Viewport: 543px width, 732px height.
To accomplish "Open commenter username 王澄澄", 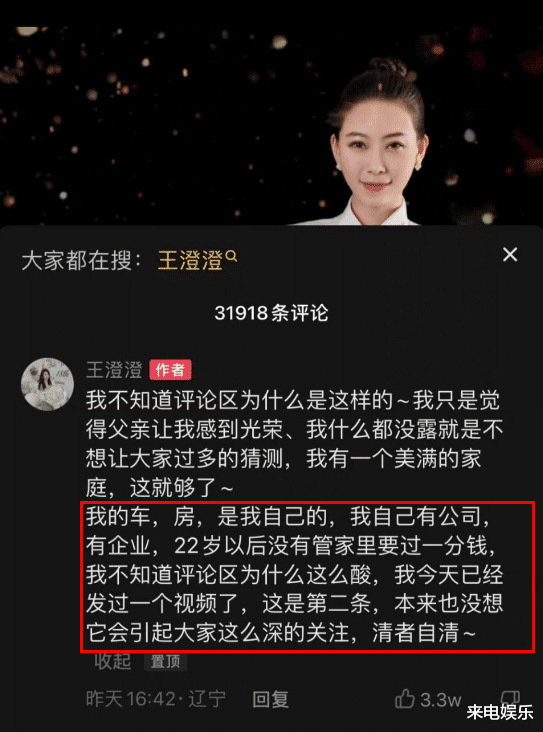I will coord(114,370).
